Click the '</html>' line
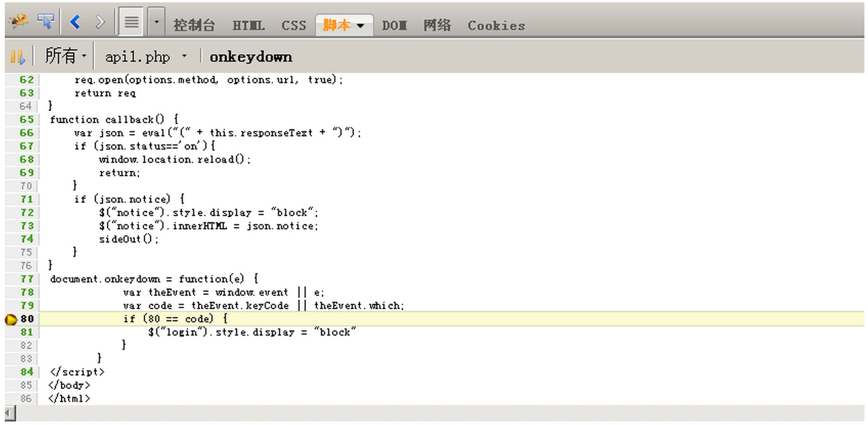Screen dimensions: 868x425 70,398
